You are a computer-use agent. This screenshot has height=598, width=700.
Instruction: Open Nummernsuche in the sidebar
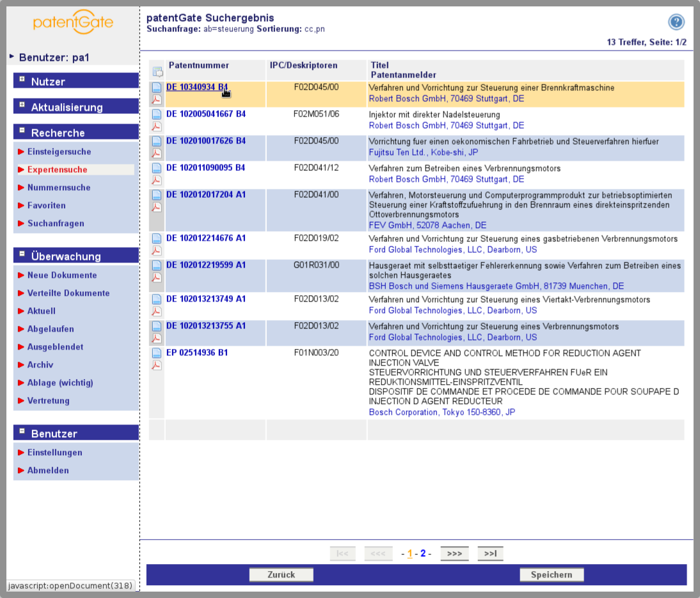tap(59, 188)
